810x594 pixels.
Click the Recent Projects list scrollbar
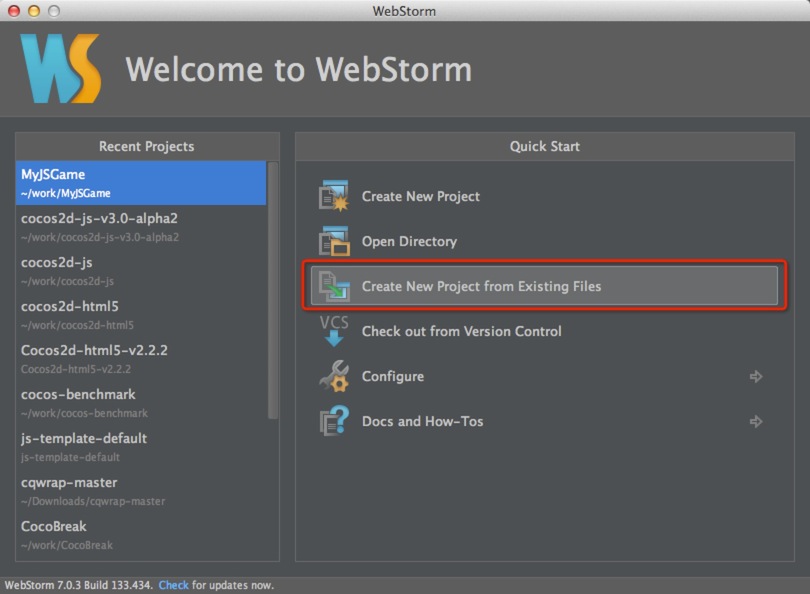273,290
